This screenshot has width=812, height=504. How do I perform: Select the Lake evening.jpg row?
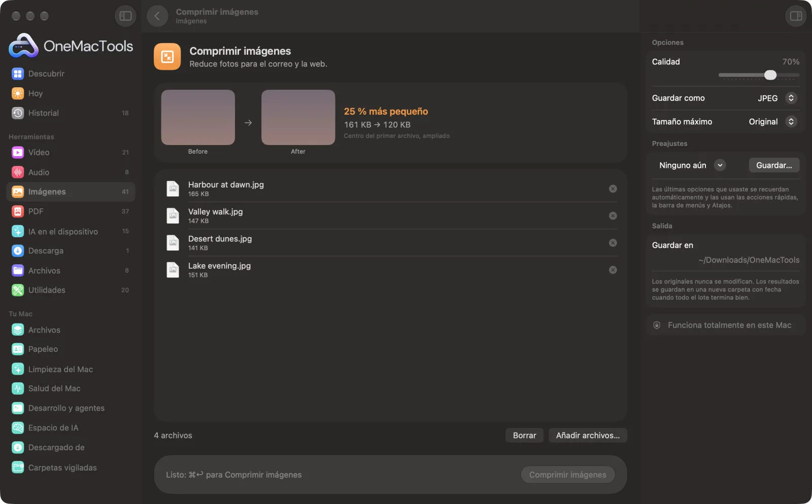pyautogui.click(x=390, y=270)
